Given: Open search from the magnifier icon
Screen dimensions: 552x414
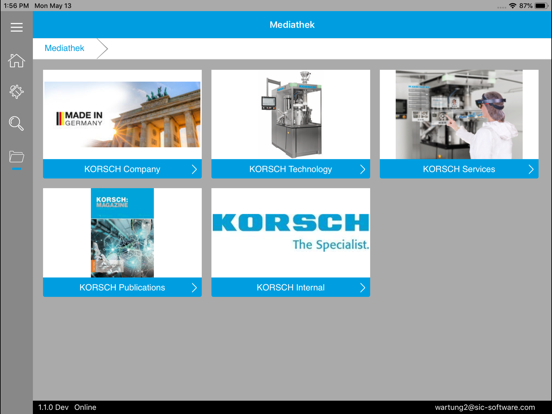Looking at the screenshot, I should point(17,124).
